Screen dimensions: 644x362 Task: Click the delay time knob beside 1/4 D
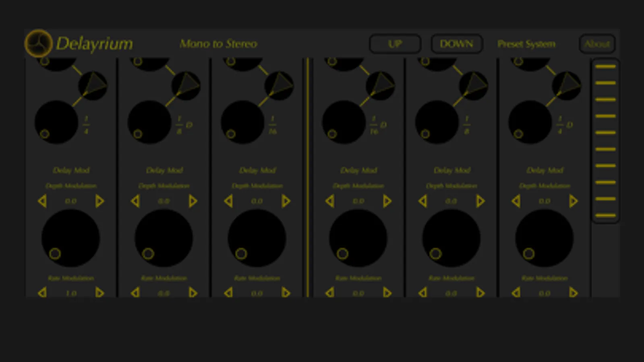click(530, 122)
